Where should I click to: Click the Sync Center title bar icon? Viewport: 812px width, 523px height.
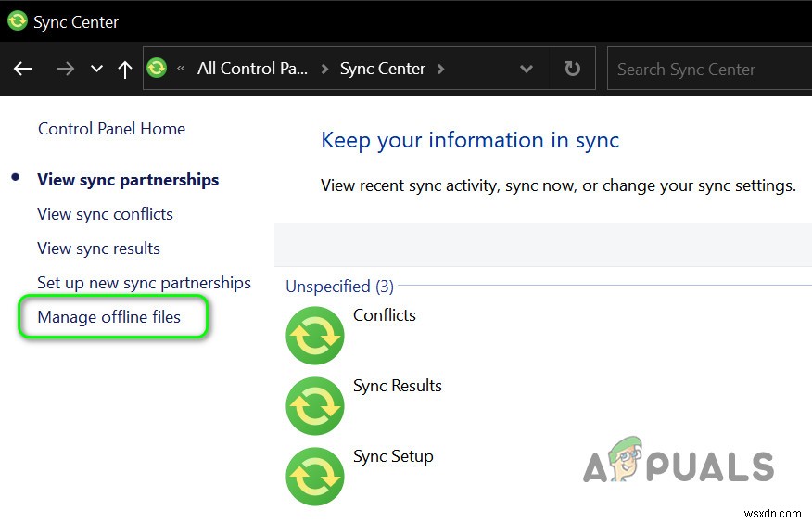click(17, 21)
